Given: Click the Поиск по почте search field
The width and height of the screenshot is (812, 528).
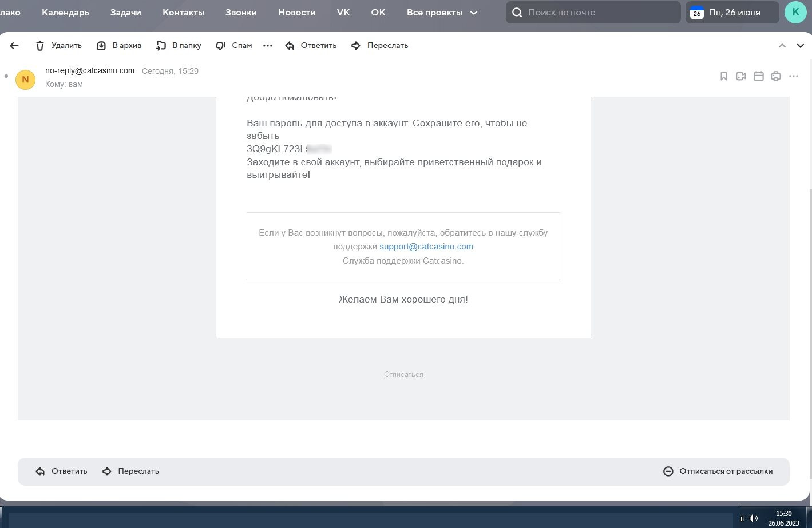Looking at the screenshot, I should (593, 13).
